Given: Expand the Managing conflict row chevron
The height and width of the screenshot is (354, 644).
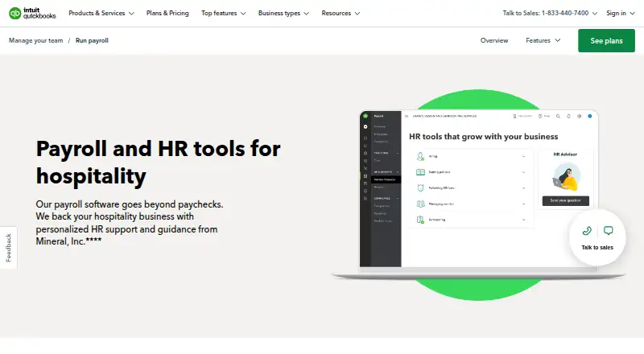Looking at the screenshot, I should (523, 204).
